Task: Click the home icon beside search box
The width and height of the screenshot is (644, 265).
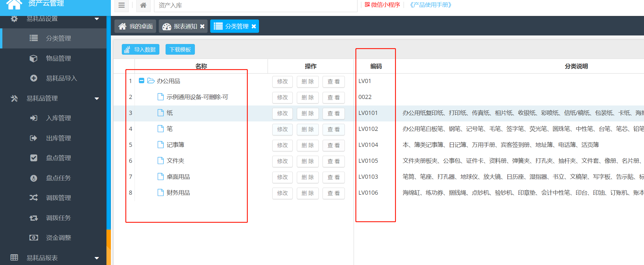Action: point(143,5)
